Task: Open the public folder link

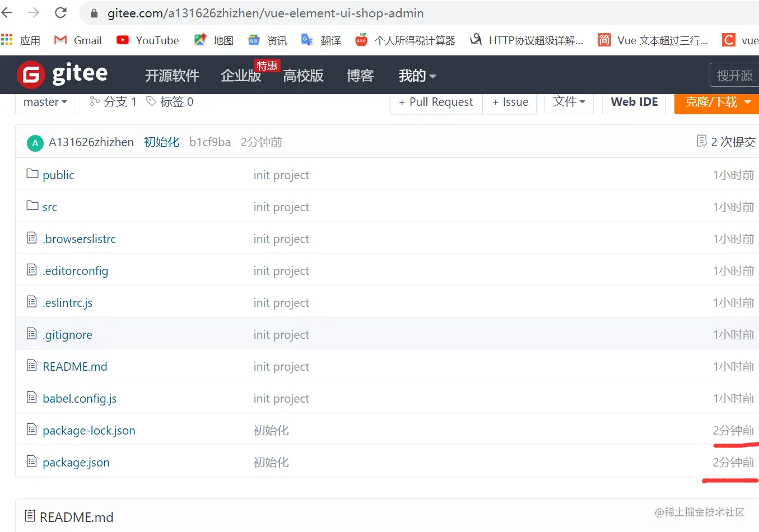Action: [x=58, y=175]
